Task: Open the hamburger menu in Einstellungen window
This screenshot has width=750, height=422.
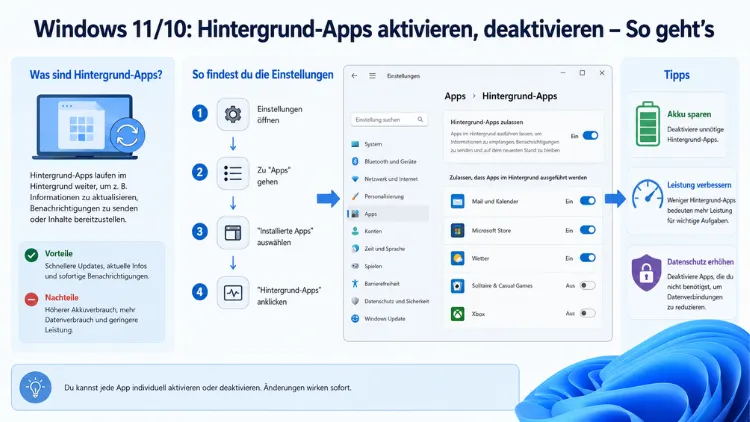Action: tap(372, 76)
